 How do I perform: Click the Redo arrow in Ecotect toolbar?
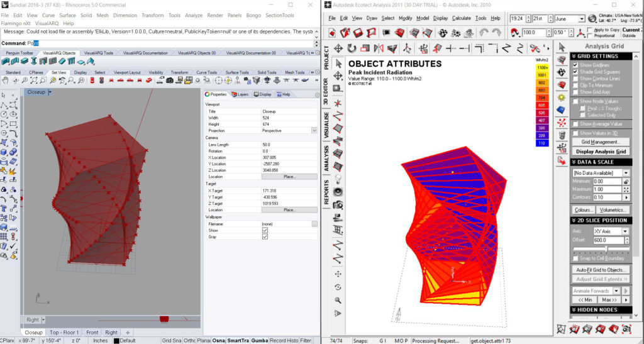(497, 33)
